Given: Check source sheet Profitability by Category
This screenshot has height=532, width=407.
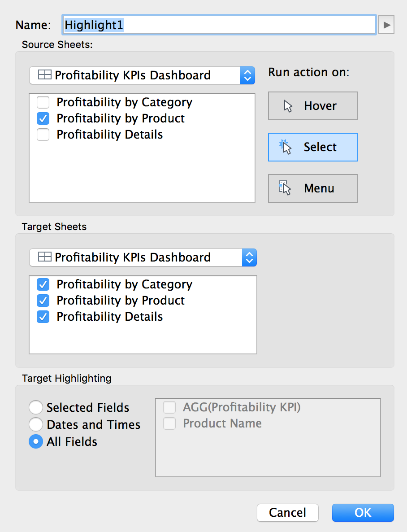Looking at the screenshot, I should click(43, 102).
